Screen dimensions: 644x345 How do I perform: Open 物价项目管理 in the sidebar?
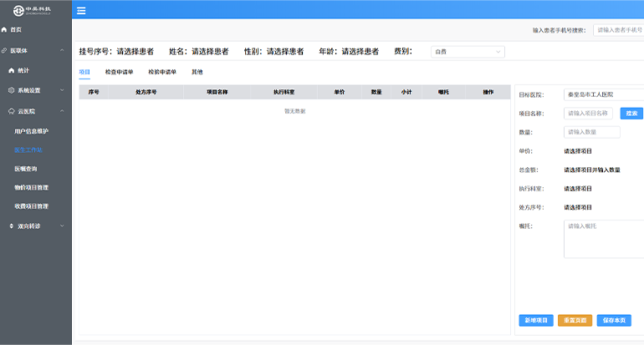31,187
